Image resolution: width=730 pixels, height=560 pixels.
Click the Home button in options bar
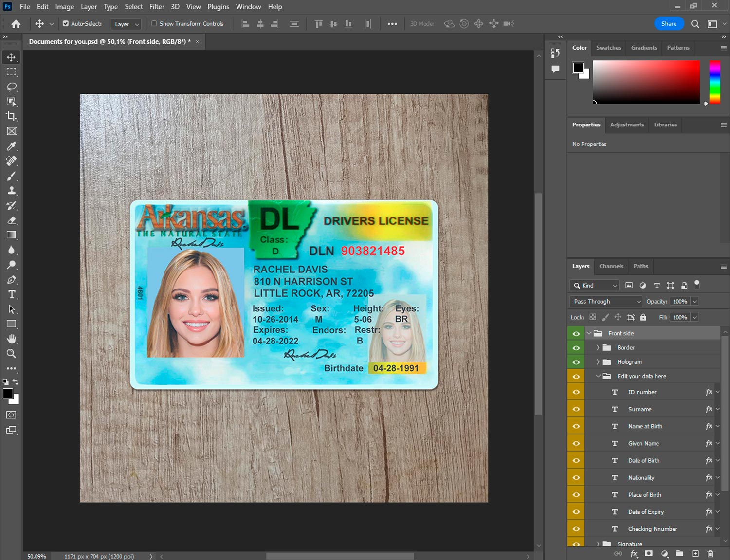[16, 24]
